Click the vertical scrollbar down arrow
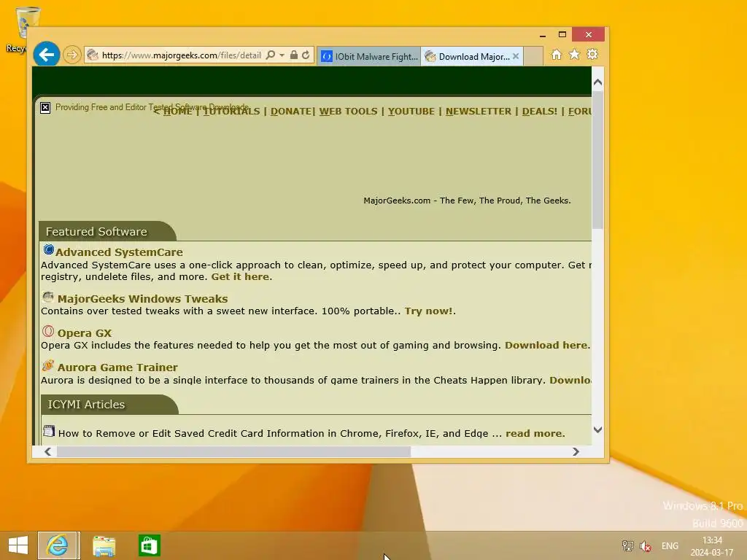The image size is (747, 560). point(598,429)
